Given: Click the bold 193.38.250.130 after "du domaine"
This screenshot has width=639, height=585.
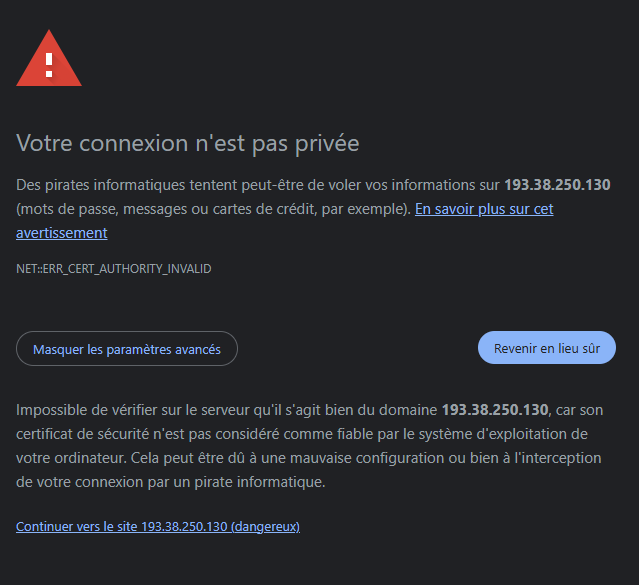Looking at the screenshot, I should pyautogui.click(x=495, y=410).
